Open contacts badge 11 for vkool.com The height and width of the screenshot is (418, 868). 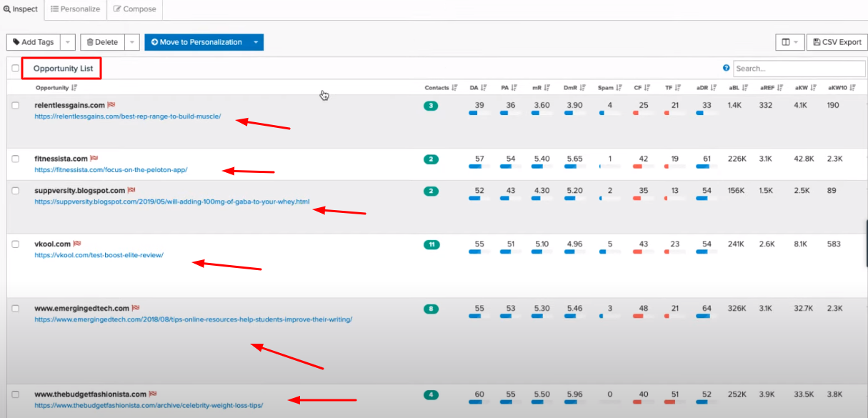pos(431,244)
